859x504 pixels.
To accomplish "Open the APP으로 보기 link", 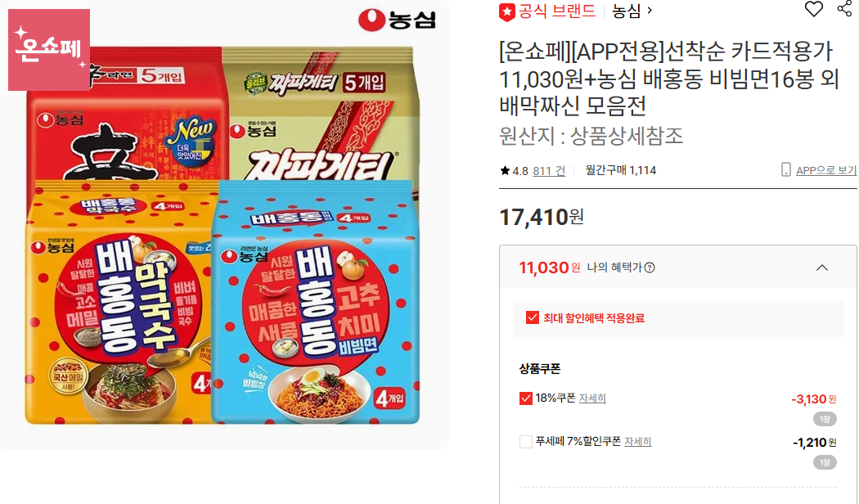I will pyautogui.click(x=825, y=170).
